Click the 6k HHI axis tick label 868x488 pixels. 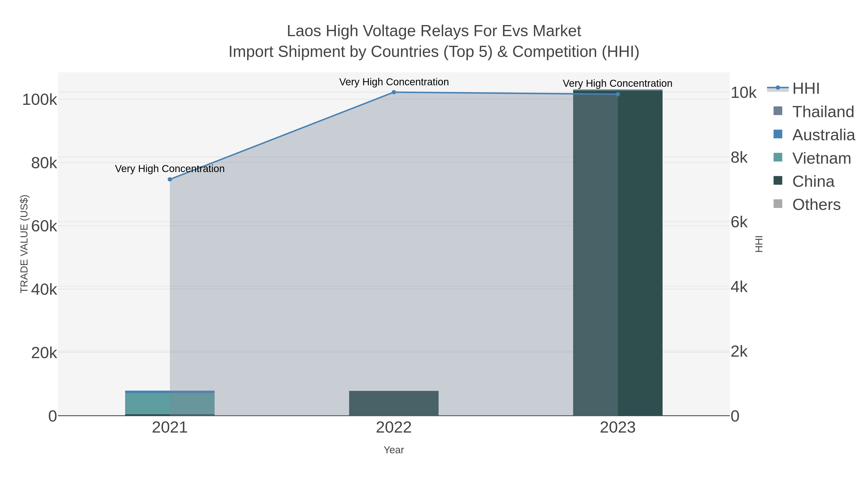point(739,222)
